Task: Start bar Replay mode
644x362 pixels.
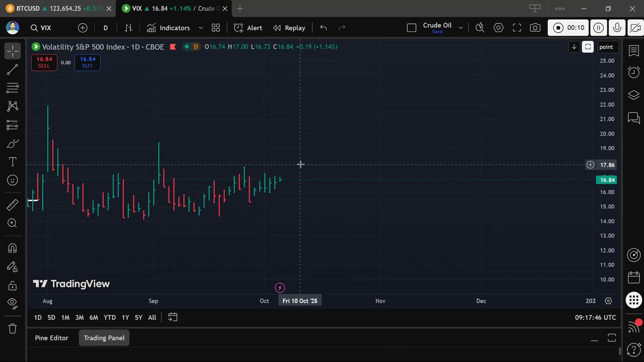Action: (289, 28)
